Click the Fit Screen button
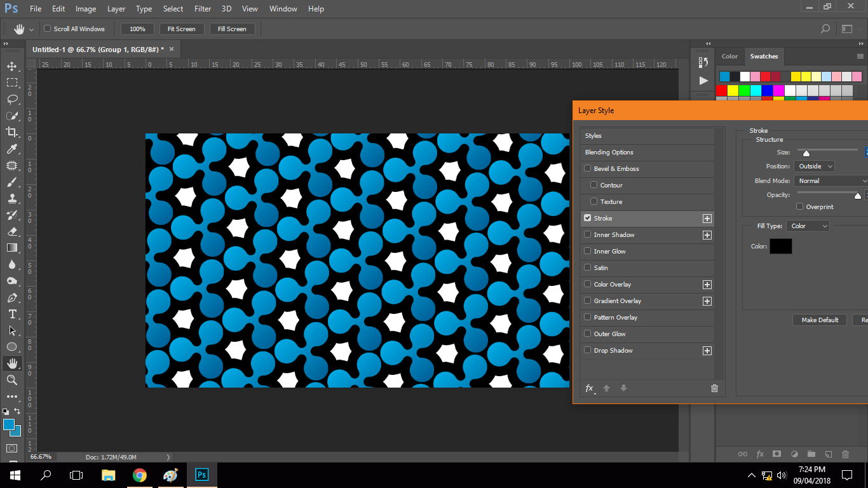The image size is (868, 488). pyautogui.click(x=181, y=29)
